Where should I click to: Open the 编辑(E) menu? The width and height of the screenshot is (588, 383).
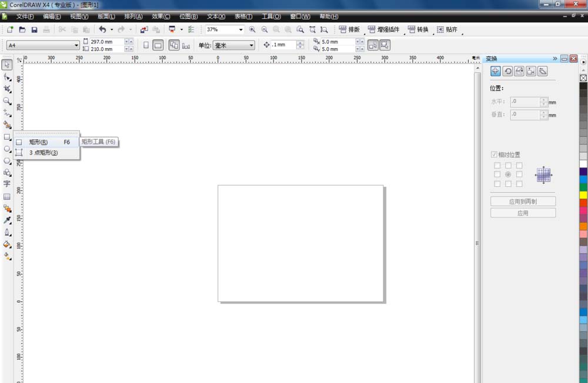point(52,16)
